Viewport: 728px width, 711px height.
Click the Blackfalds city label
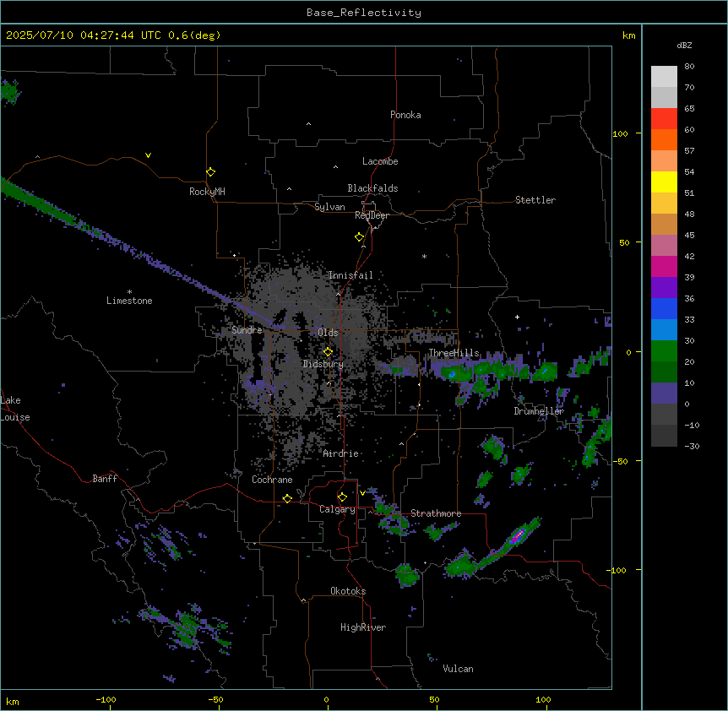[x=372, y=188]
